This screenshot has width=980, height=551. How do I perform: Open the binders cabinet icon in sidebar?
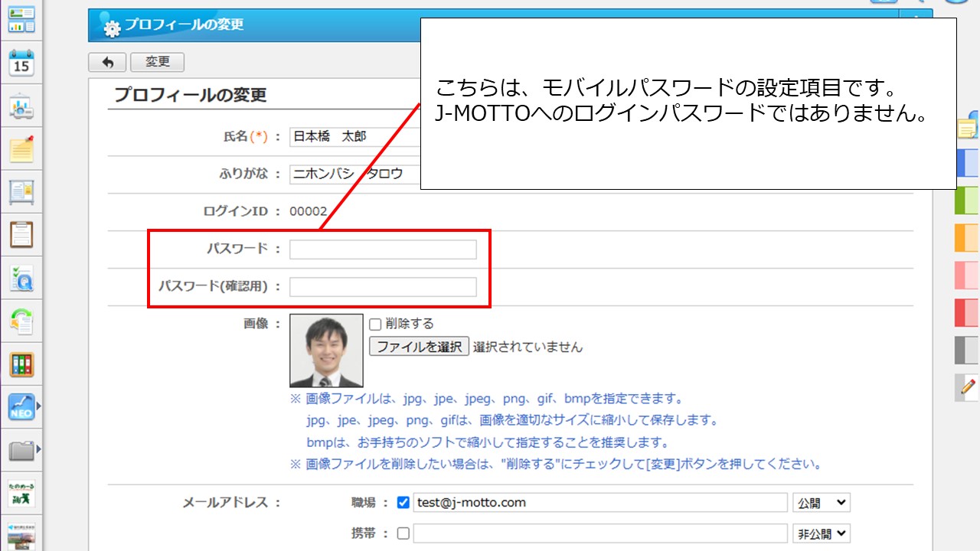pyautogui.click(x=21, y=364)
